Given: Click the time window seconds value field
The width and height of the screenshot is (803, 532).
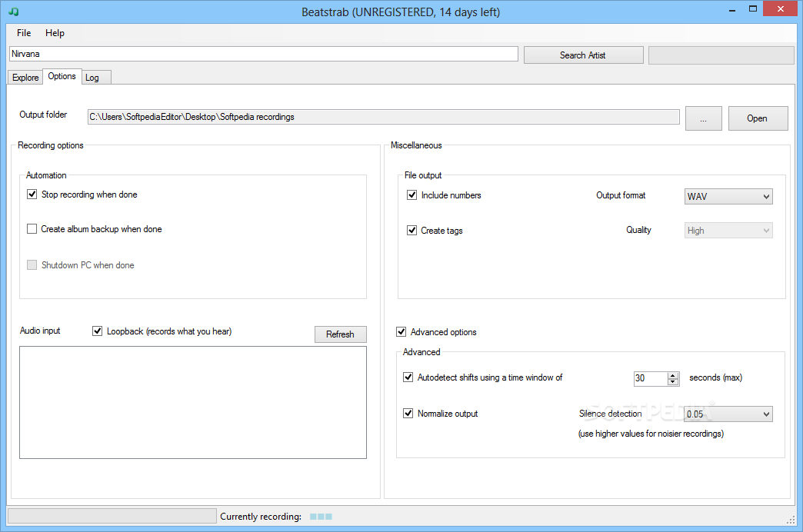Looking at the screenshot, I should click(x=651, y=378).
